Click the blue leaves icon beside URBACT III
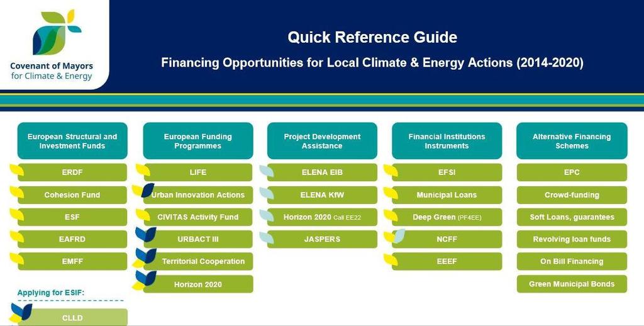This screenshot has height=326, width=644. (146, 234)
